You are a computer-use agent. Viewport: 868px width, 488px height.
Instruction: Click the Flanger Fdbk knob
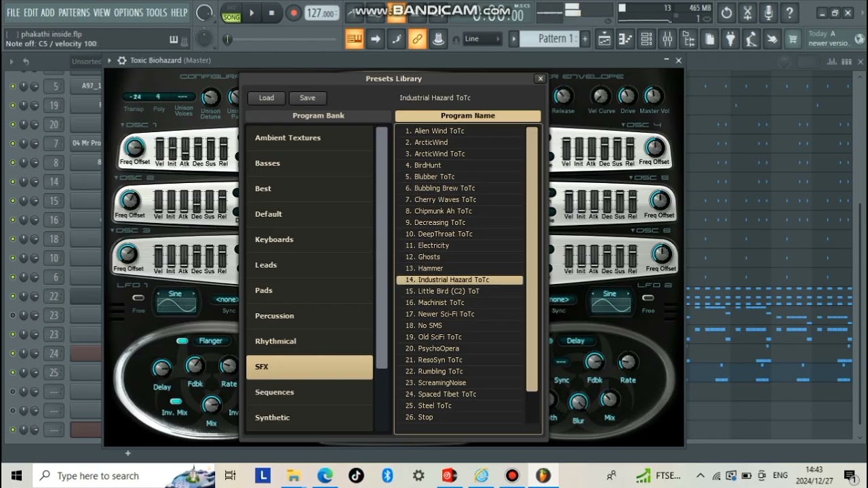pos(195,367)
